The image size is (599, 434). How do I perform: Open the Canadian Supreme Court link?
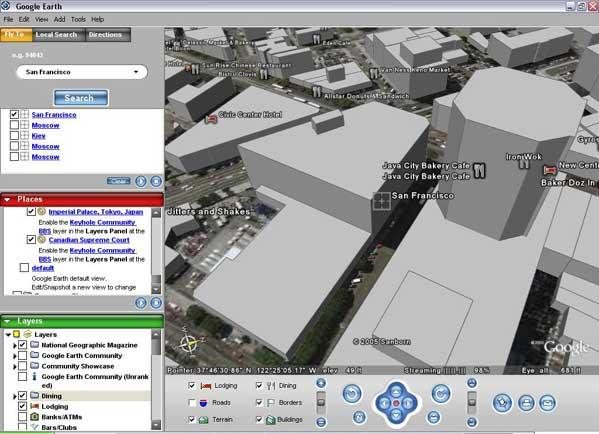[89, 240]
